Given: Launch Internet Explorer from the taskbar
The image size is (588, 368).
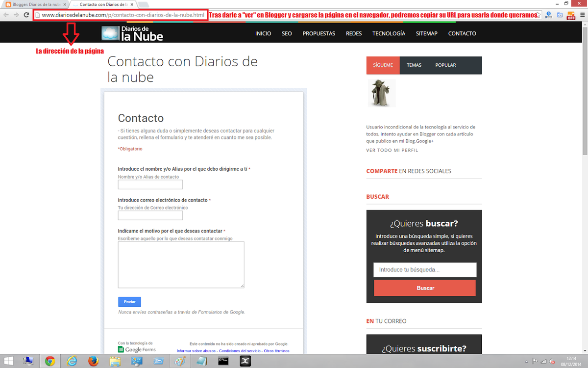Looking at the screenshot, I should point(72,361).
